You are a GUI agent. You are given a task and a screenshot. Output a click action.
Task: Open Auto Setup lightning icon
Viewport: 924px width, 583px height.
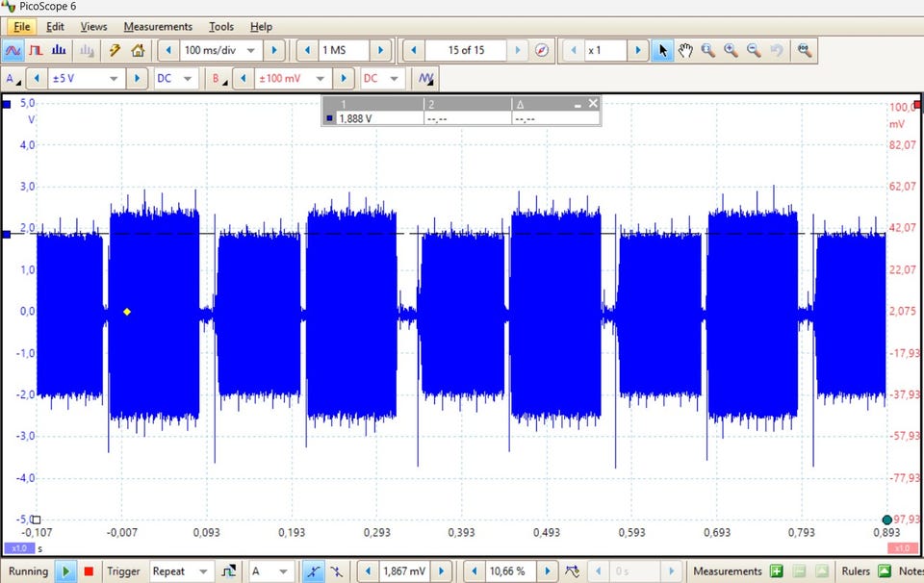[115, 50]
